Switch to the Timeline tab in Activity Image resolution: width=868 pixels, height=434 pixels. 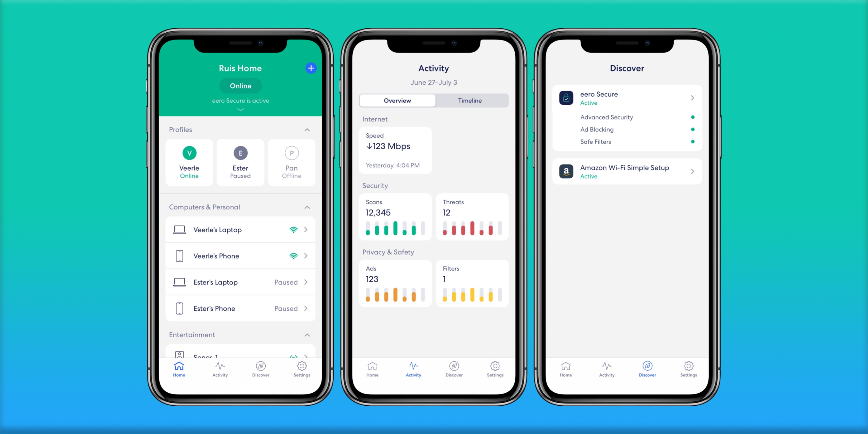(x=470, y=100)
